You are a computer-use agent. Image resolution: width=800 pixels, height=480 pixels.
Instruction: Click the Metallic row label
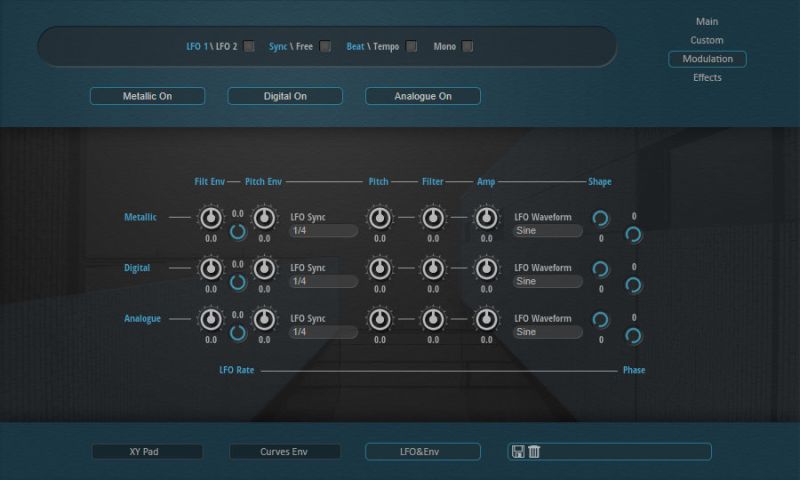tap(140, 217)
